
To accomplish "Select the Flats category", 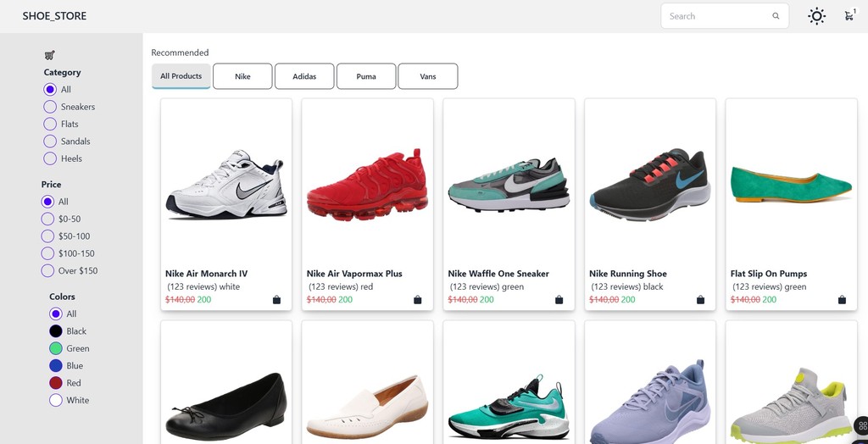I will pos(50,124).
